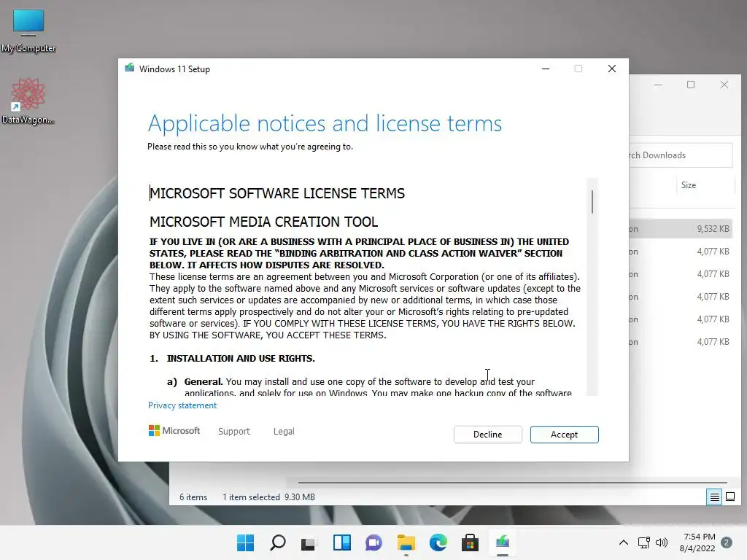The height and width of the screenshot is (560, 747).
Task: Switch Explorer to large icons view
Action: (x=729, y=497)
